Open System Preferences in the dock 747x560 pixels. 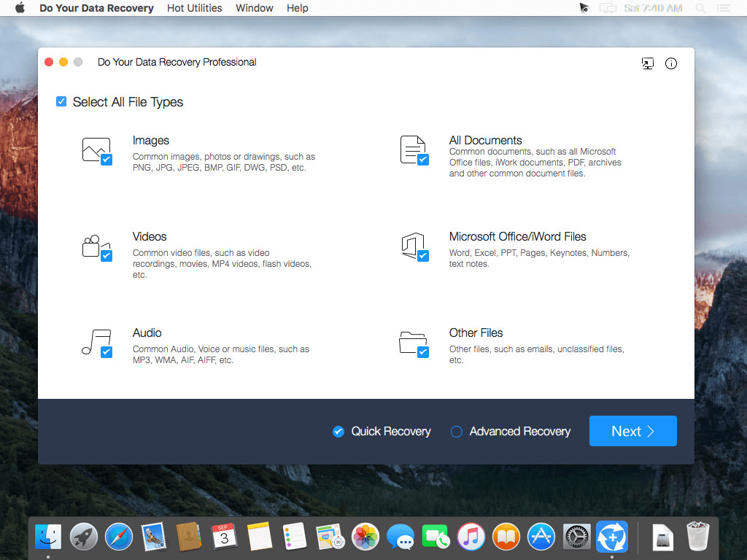click(576, 537)
